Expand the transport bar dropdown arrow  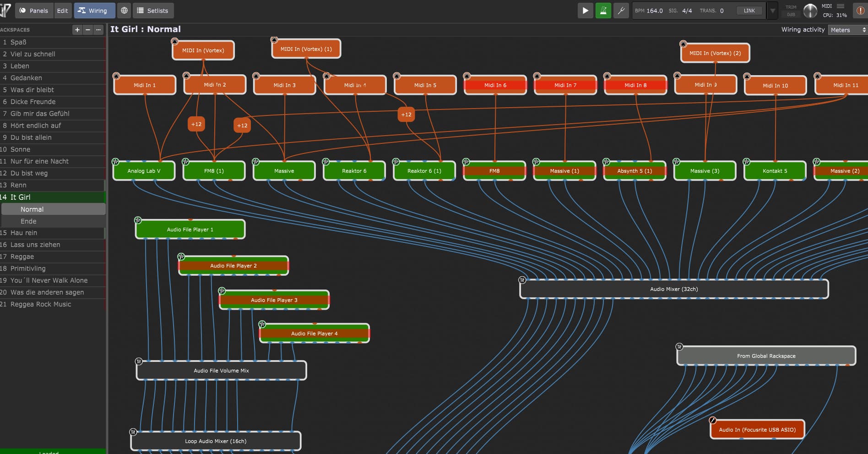[773, 11]
